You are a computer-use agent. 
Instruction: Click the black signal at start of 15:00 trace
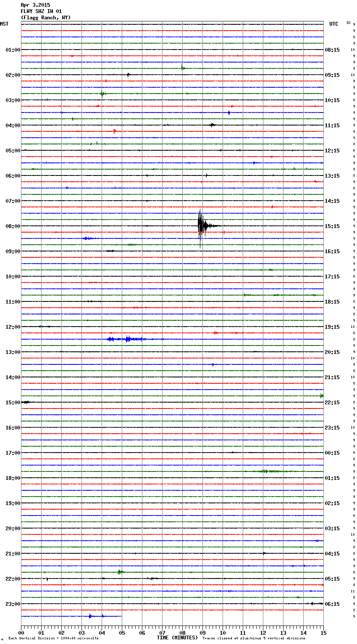27,402
